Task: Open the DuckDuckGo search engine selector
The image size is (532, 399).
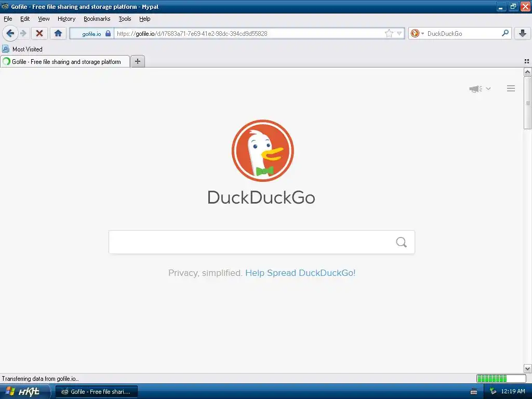Action: point(417,33)
